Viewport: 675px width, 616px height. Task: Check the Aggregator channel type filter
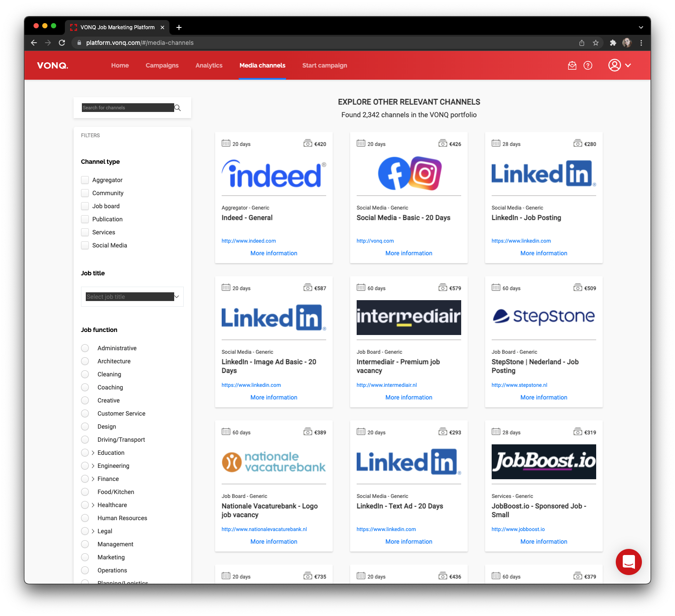[x=85, y=180]
